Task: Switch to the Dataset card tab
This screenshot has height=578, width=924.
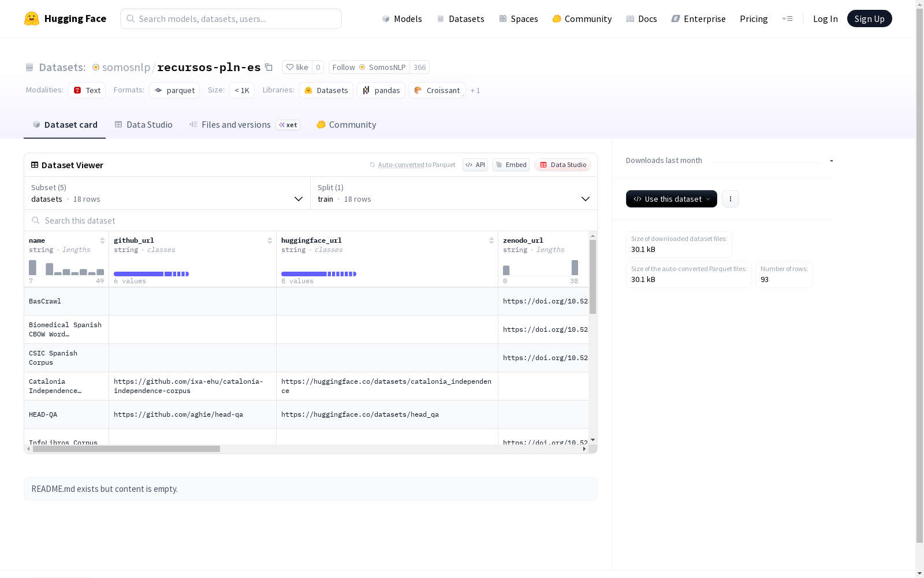Action: pyautogui.click(x=65, y=125)
